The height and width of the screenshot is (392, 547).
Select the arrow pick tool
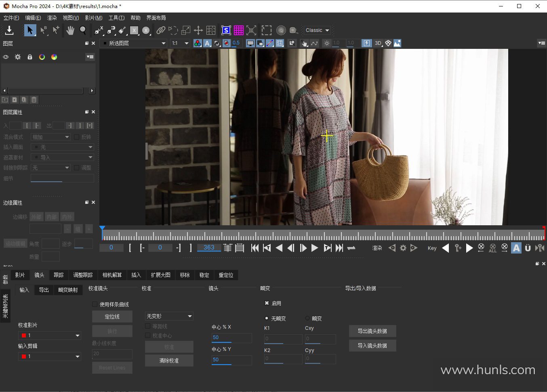[x=30, y=30]
